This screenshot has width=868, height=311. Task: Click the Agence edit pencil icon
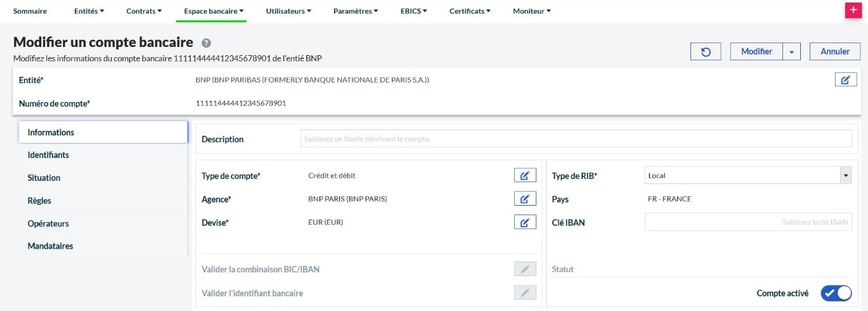pyautogui.click(x=524, y=199)
